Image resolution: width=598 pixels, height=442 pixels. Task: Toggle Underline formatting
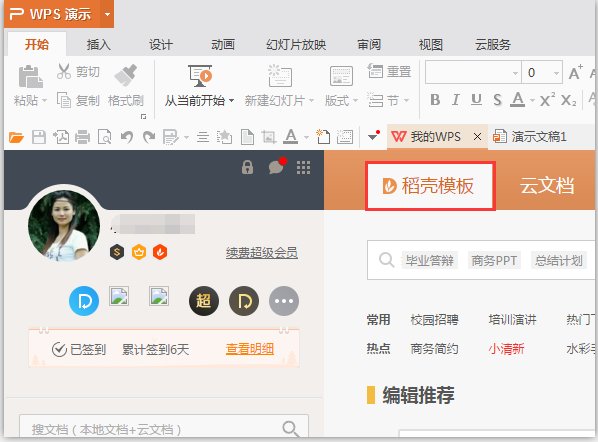coord(476,100)
